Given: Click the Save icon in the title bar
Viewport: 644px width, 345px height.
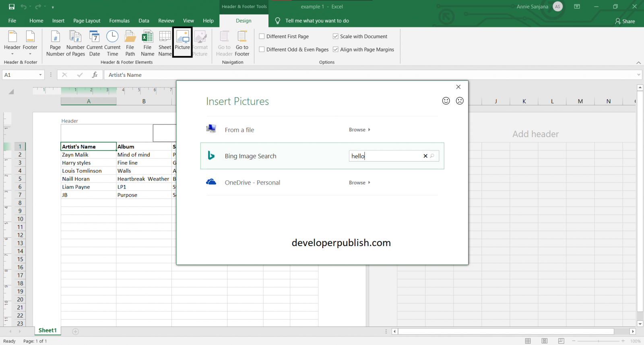Looking at the screenshot, I should point(11,6).
